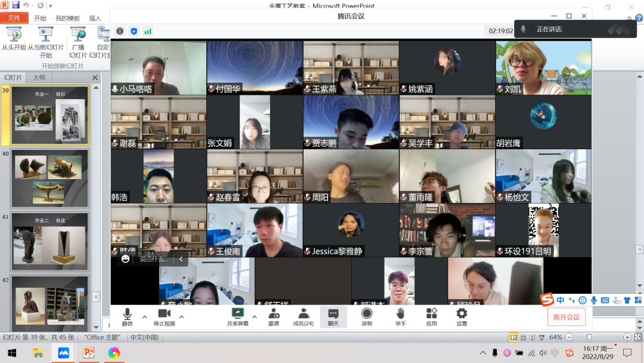This screenshot has height=363, width=644.
Task: Start recording the meeting
Action: (367, 317)
